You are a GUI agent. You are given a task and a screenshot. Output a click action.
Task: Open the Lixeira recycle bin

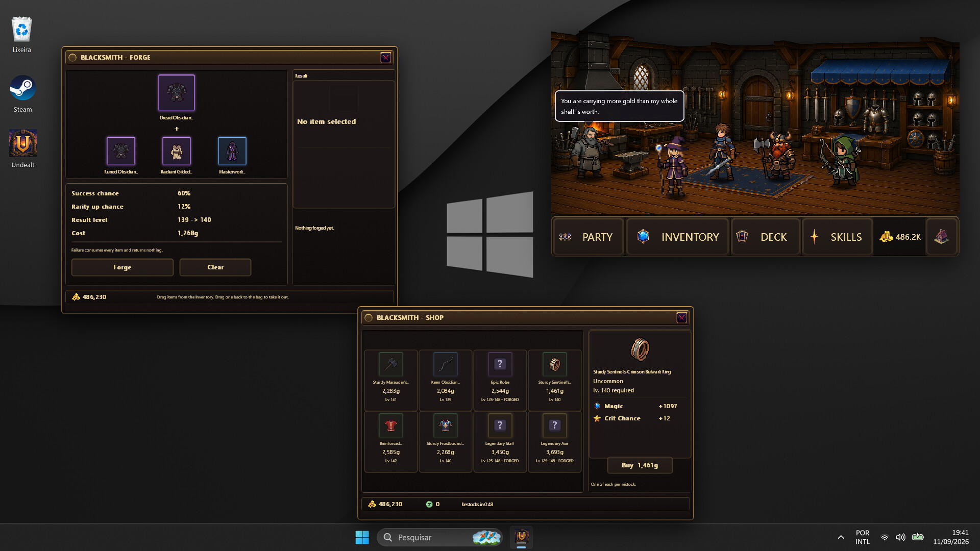pyautogui.click(x=22, y=35)
